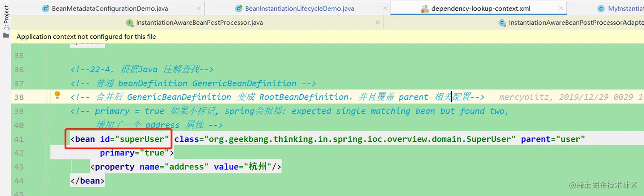Screen dimensions: 644x196
Task: Click line number 42 in gutter
Action: click(x=19, y=153)
